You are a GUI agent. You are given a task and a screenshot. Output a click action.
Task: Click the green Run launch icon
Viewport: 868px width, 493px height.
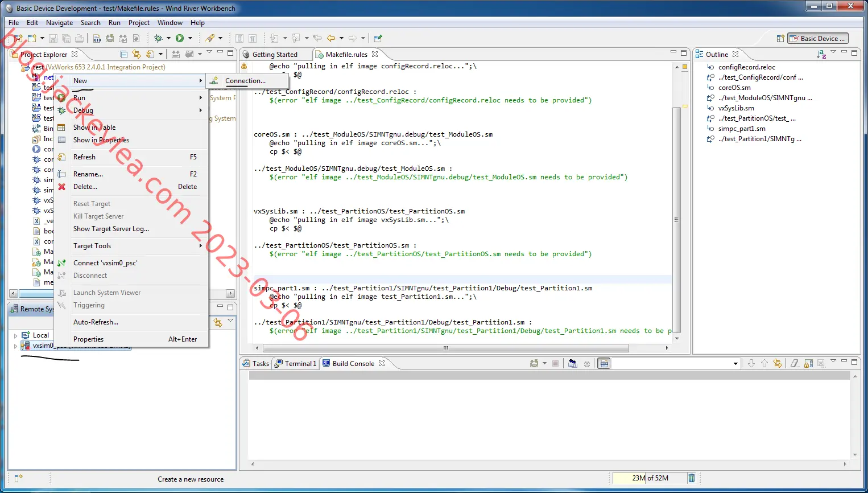click(x=180, y=38)
